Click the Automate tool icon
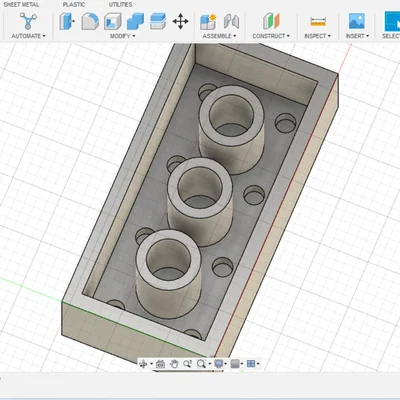 pos(28,21)
